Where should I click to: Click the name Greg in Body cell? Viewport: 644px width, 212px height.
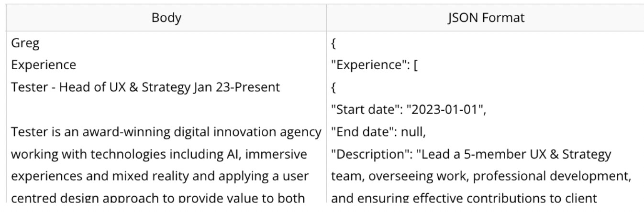click(25, 44)
